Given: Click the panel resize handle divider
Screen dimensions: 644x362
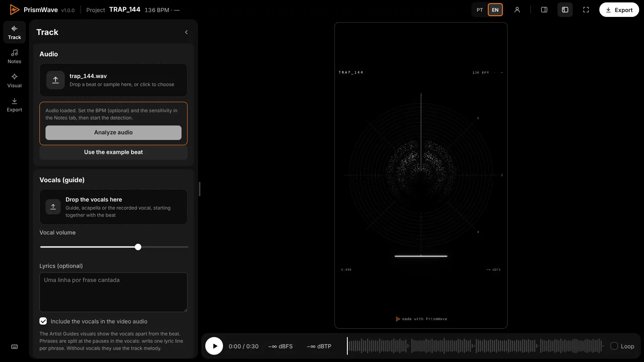Looking at the screenshot, I should click(x=200, y=189).
